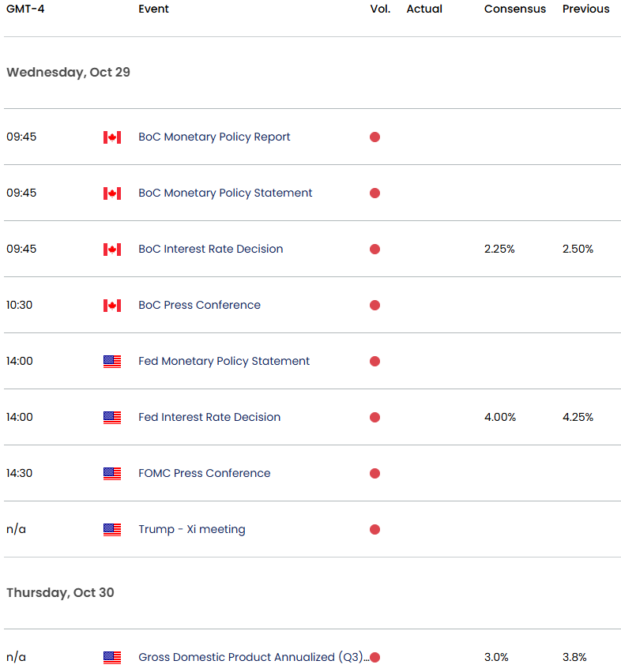Open FOMC Press Conference event
This screenshot has width=621, height=672.
coord(204,474)
